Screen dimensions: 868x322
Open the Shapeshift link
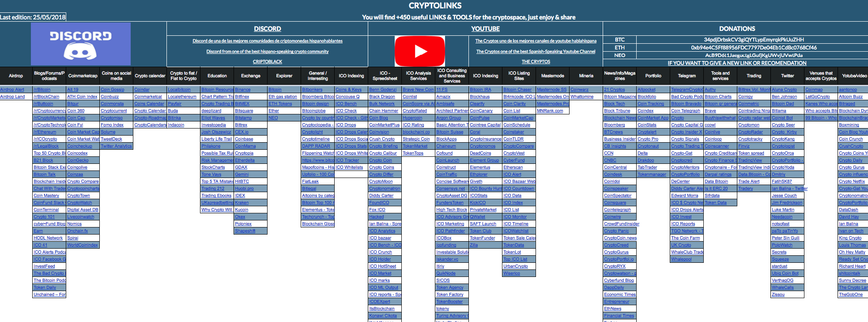pos(245,231)
